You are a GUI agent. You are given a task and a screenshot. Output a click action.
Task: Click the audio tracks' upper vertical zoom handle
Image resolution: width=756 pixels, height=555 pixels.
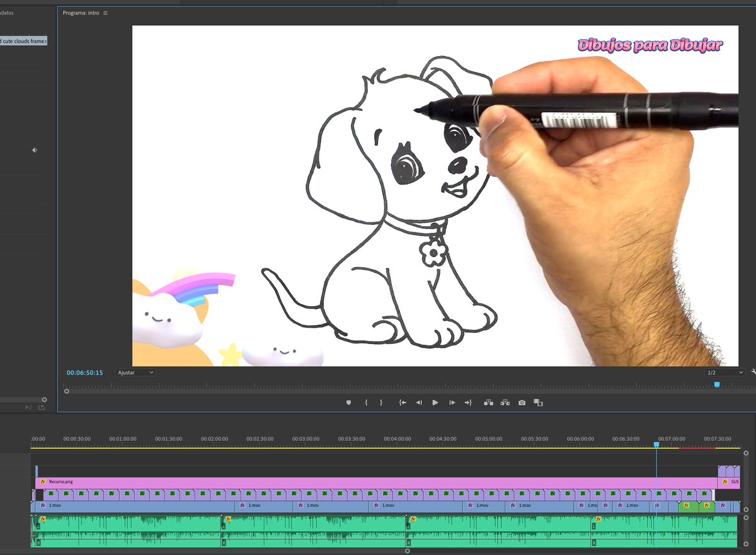746,518
